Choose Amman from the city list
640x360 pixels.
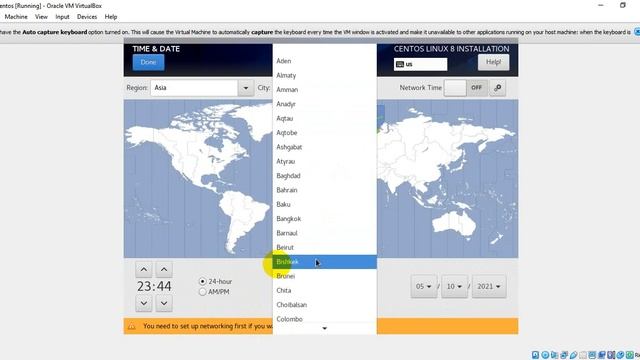(x=324, y=90)
